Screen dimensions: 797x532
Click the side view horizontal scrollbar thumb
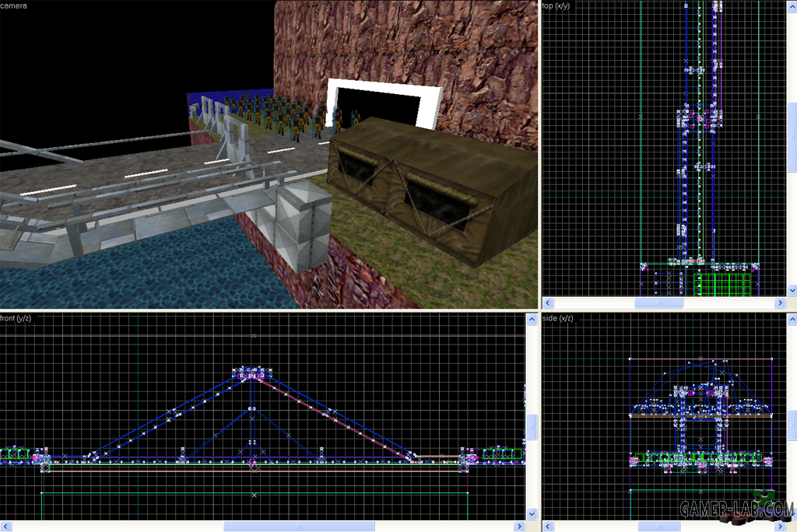click(x=658, y=527)
